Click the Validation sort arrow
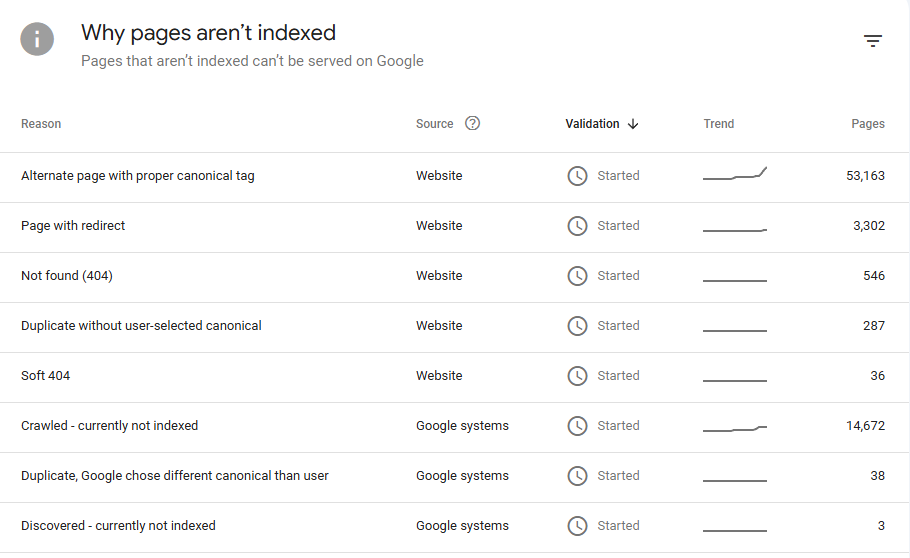The height and width of the screenshot is (558, 910). tap(633, 124)
